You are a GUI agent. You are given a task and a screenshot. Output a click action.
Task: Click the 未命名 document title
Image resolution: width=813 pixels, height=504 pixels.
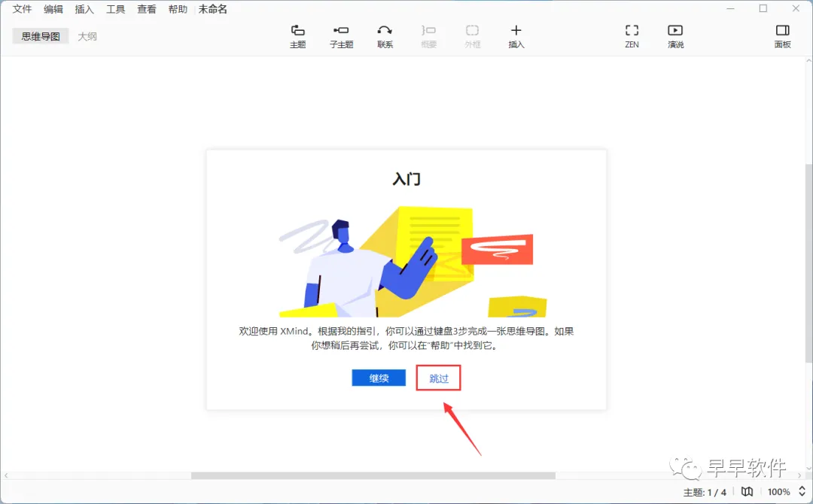pos(212,9)
